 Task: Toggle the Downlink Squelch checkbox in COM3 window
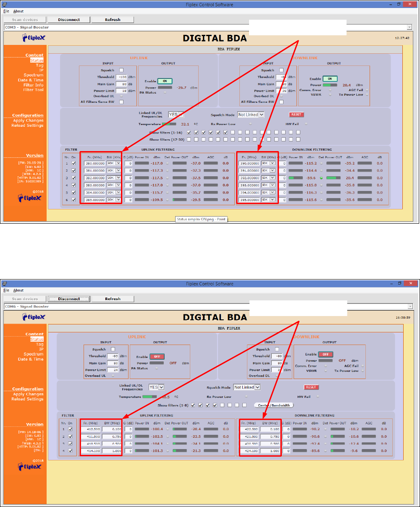click(281, 70)
